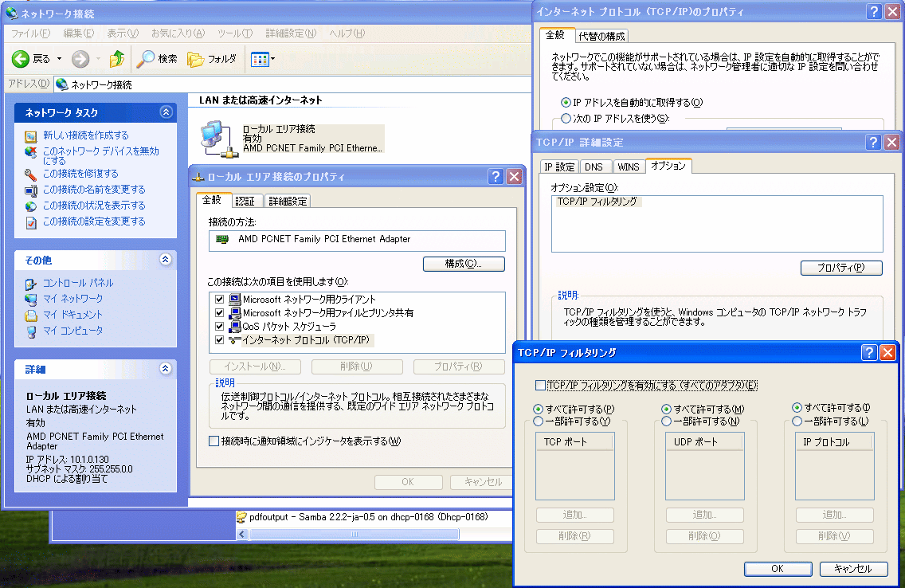Switch to the DNS tab
The image size is (905, 588).
[x=594, y=167]
